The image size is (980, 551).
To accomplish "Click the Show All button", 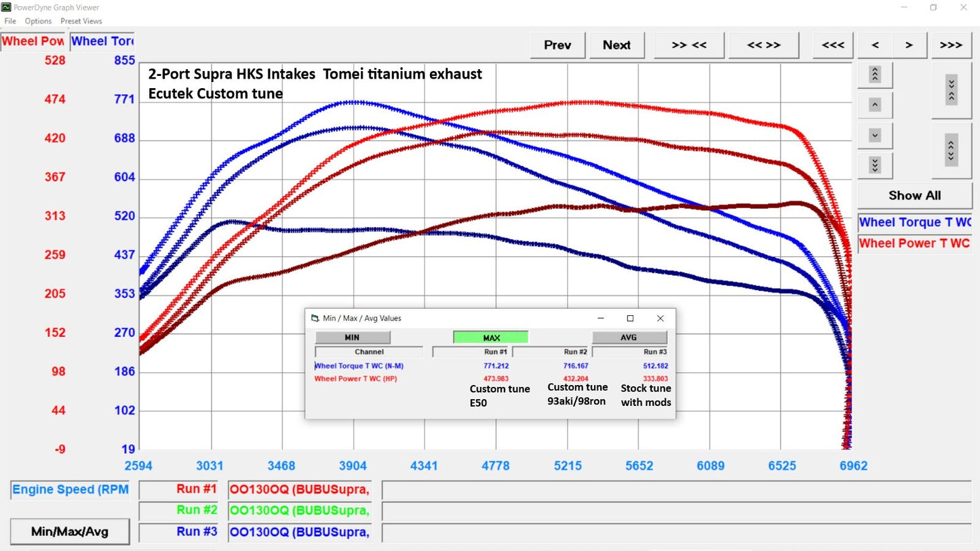I will 914,196.
